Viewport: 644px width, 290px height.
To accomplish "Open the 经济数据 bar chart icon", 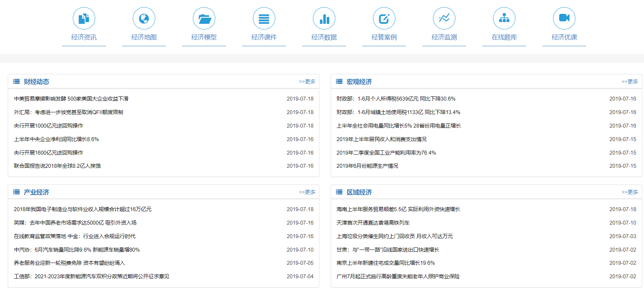I will 324,18.
